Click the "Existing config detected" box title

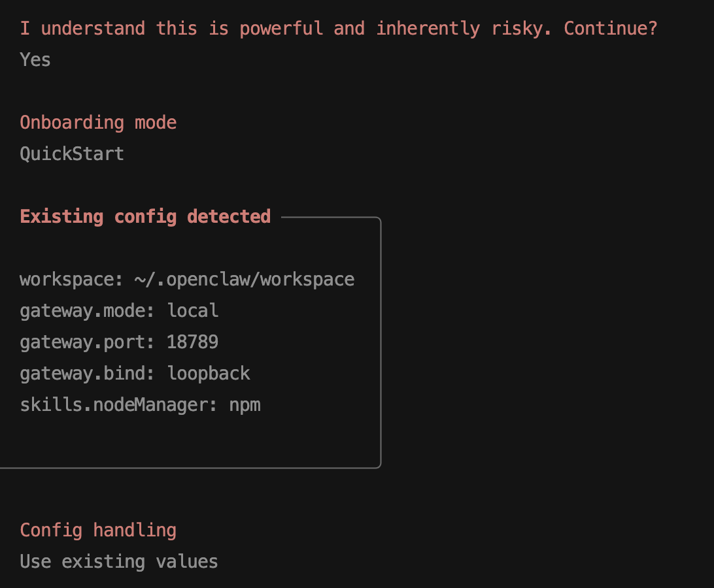145,216
